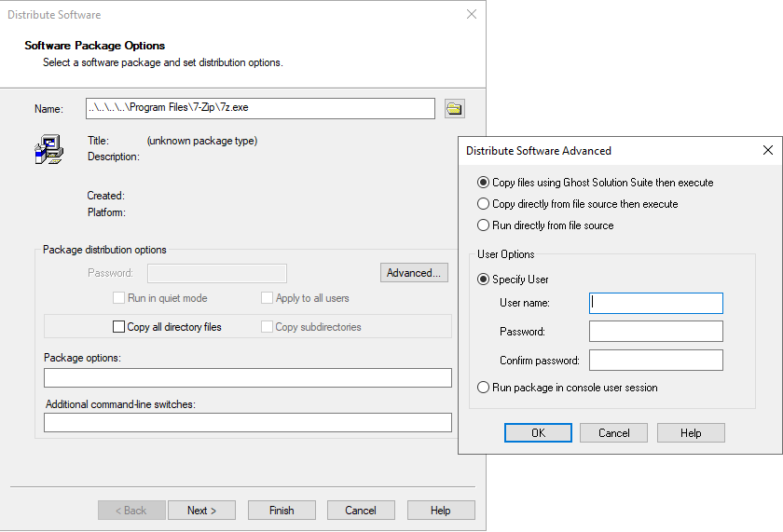Viewport: 783px width, 532px height.
Task: Click into the User name field
Action: [x=656, y=303]
